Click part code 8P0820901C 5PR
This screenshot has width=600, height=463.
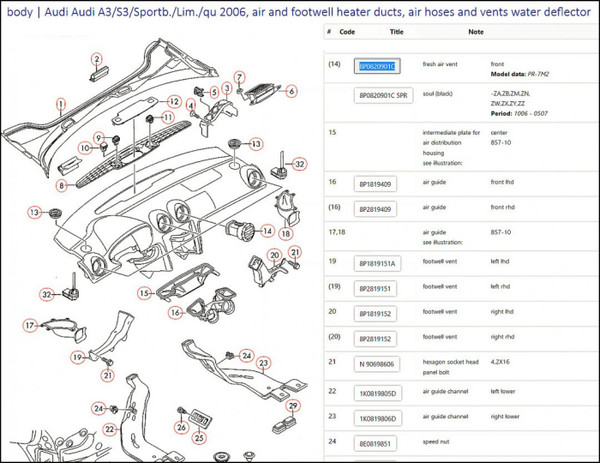coord(384,96)
